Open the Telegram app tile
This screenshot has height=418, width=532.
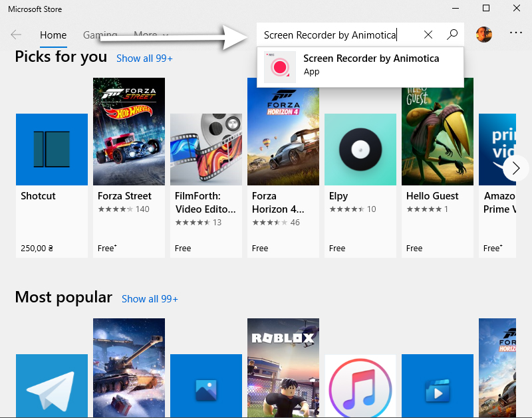pyautogui.click(x=52, y=386)
